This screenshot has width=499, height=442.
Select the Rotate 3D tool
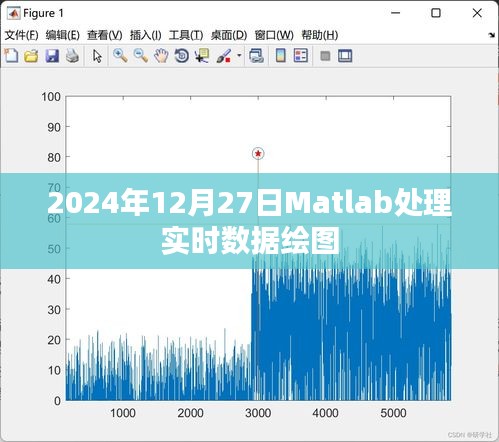pos(182,56)
